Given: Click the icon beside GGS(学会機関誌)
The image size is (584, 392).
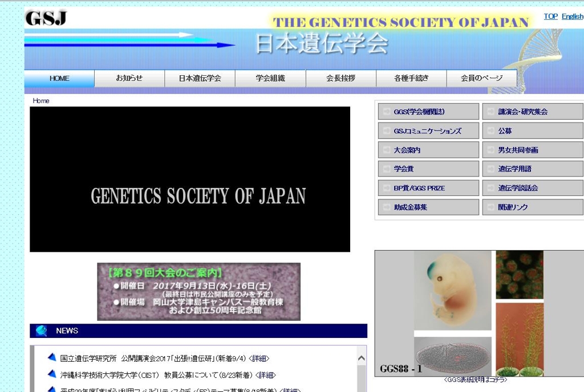Looking at the screenshot, I should (387, 112).
